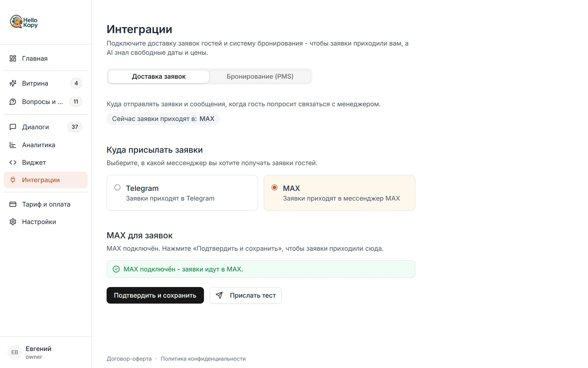Open Главная in the sidebar
Screen dimensions: 588x368
click(x=46, y=59)
